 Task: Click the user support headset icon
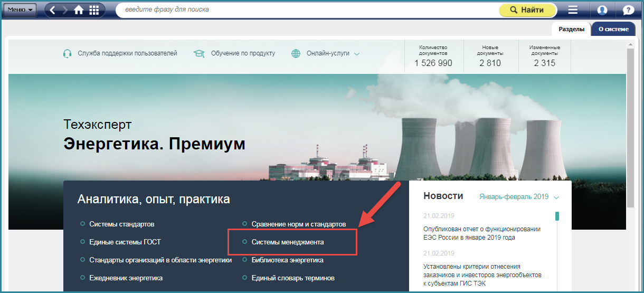67,53
